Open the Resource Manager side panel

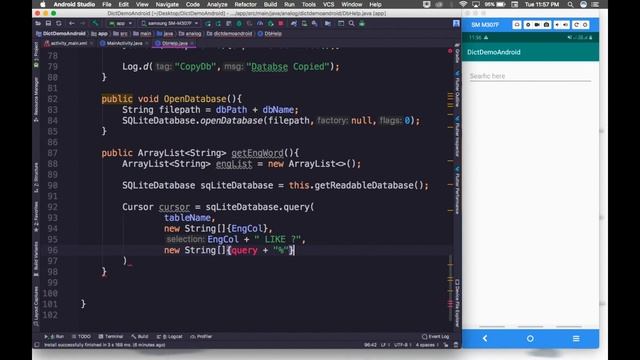36,99
